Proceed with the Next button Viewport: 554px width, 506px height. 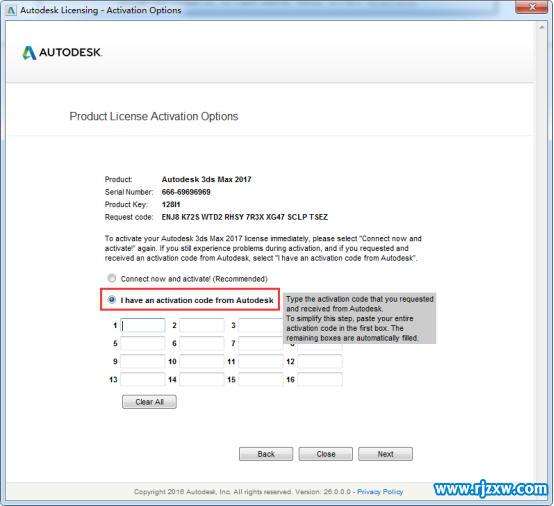(385, 454)
